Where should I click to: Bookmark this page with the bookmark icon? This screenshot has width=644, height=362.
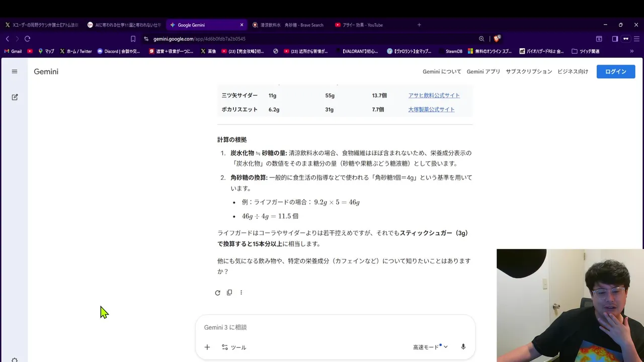coord(133,39)
